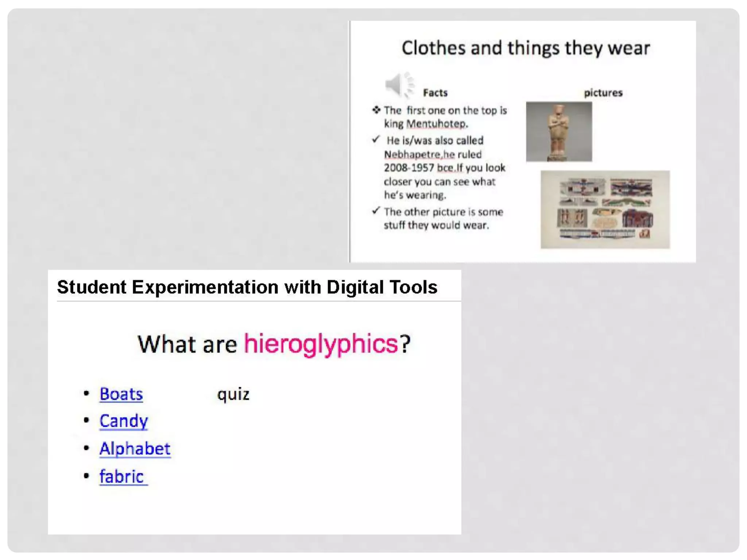Click the diamond bullet before first fact
Viewport: 747px width, 560px height.
coord(376,110)
